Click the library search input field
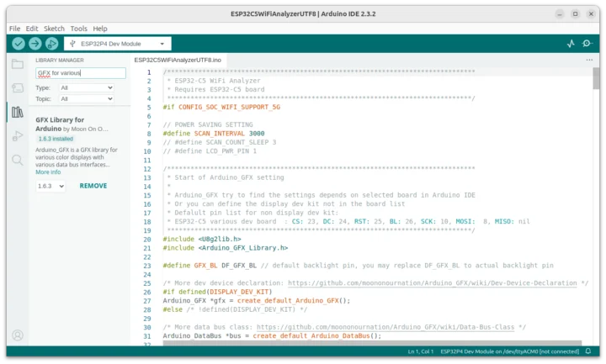Screen dimensions: 606x364 coord(80,74)
